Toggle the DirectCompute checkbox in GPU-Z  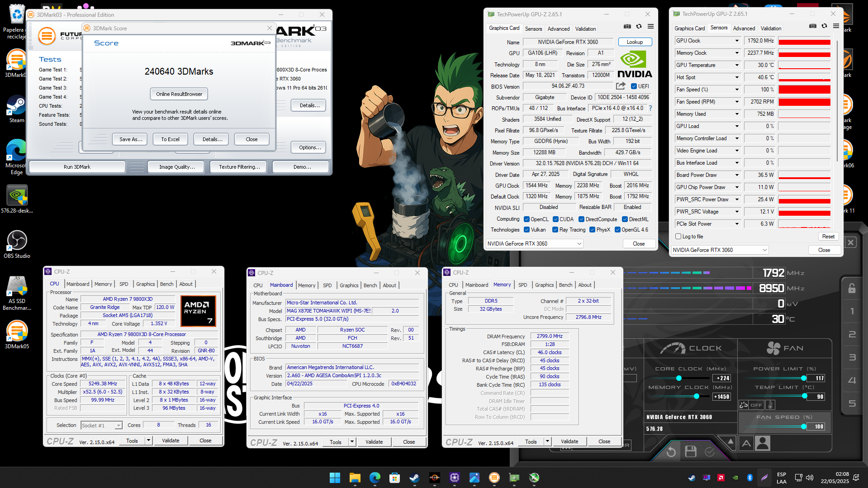[582, 219]
